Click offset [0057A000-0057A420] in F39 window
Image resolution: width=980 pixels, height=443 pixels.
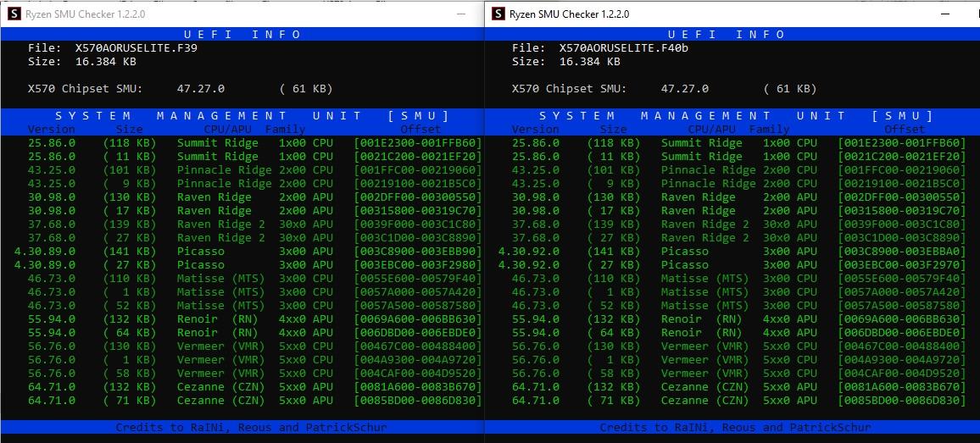tap(418, 291)
